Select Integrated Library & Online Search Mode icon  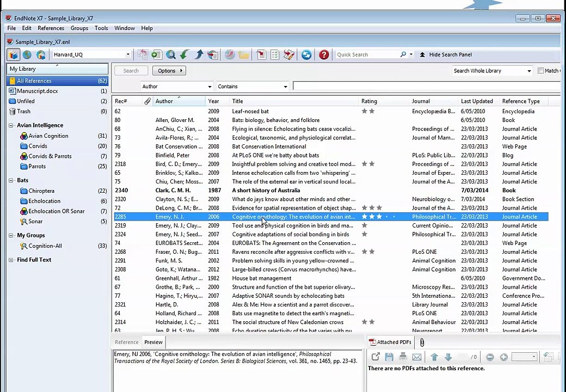click(x=41, y=54)
